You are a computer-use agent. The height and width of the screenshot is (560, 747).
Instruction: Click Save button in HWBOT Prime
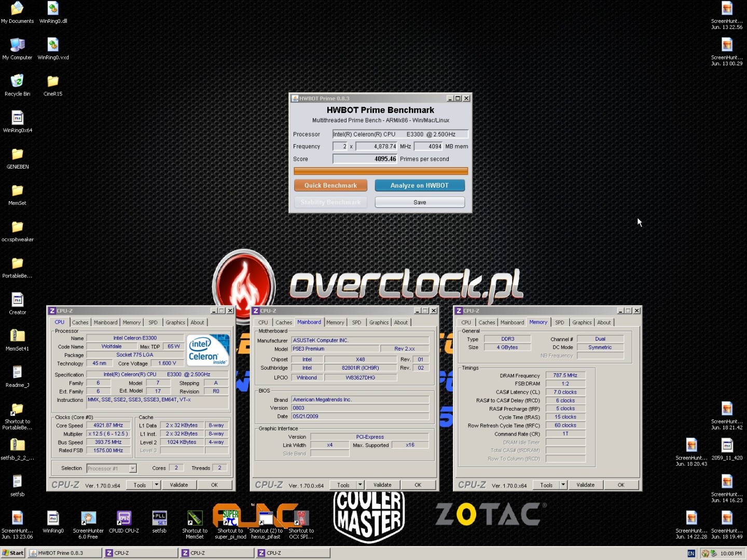click(x=420, y=202)
